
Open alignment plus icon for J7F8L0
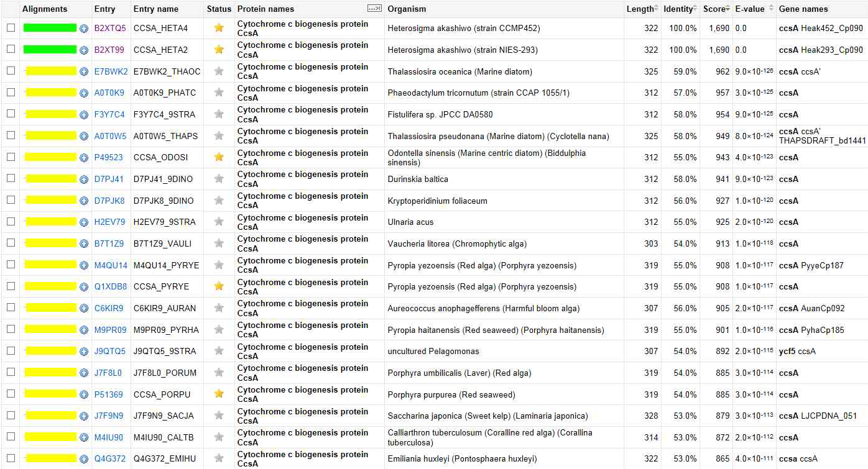pos(84,373)
